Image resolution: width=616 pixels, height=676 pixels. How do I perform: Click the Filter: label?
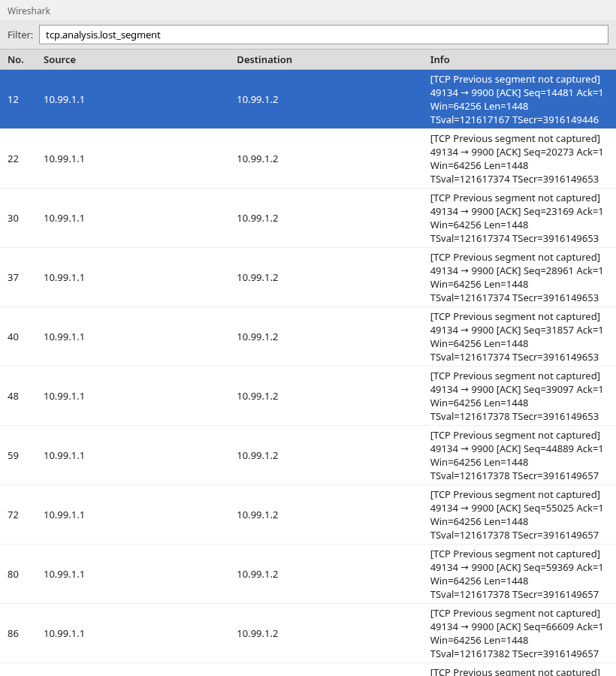20,35
